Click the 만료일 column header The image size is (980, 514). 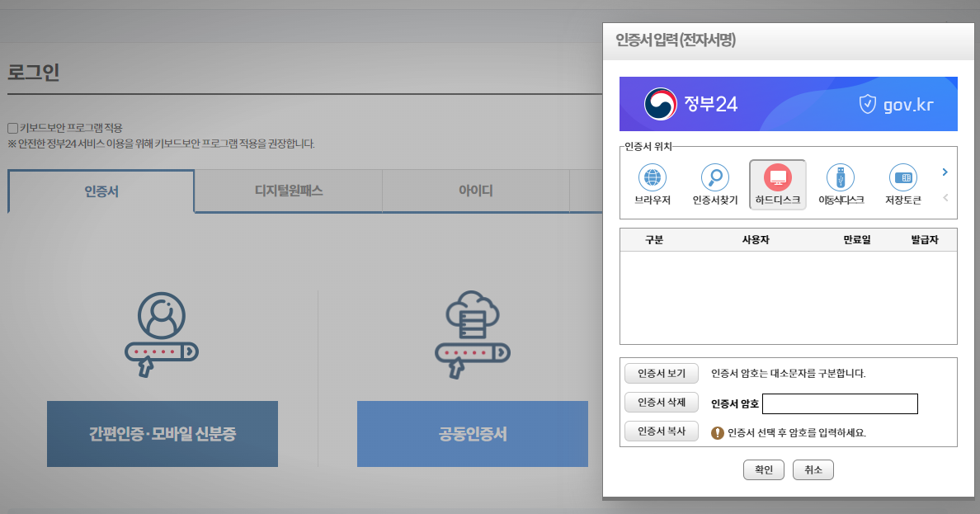pyautogui.click(x=857, y=239)
